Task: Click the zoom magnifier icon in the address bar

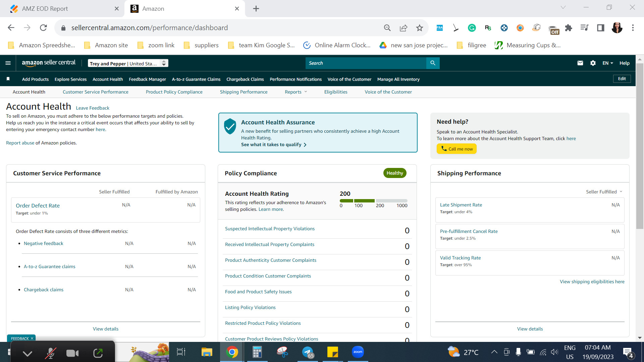Action: tap(387, 28)
